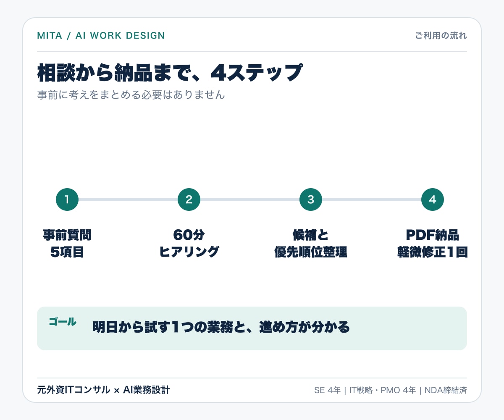The height and width of the screenshot is (420, 504).
Task: Click the subtitle '事前に考えをまとめる必要はありません'
Action: [x=131, y=95]
